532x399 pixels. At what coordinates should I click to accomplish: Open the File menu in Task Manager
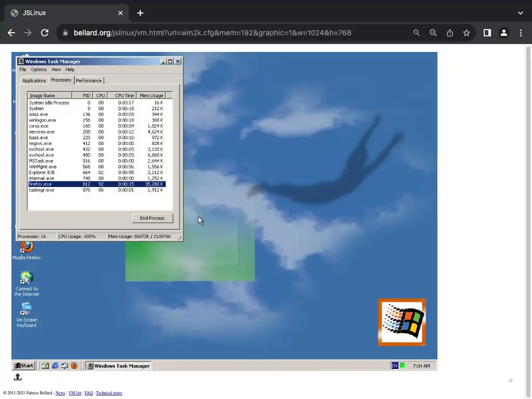23,70
